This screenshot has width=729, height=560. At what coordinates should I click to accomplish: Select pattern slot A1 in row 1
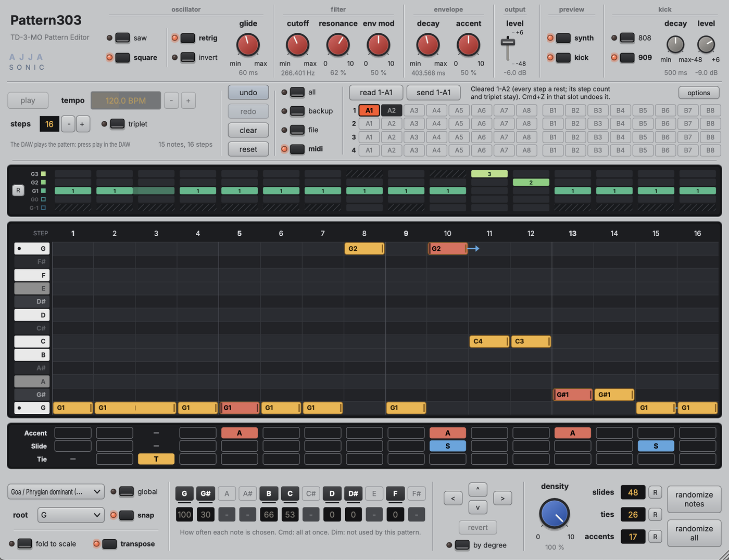tap(369, 110)
